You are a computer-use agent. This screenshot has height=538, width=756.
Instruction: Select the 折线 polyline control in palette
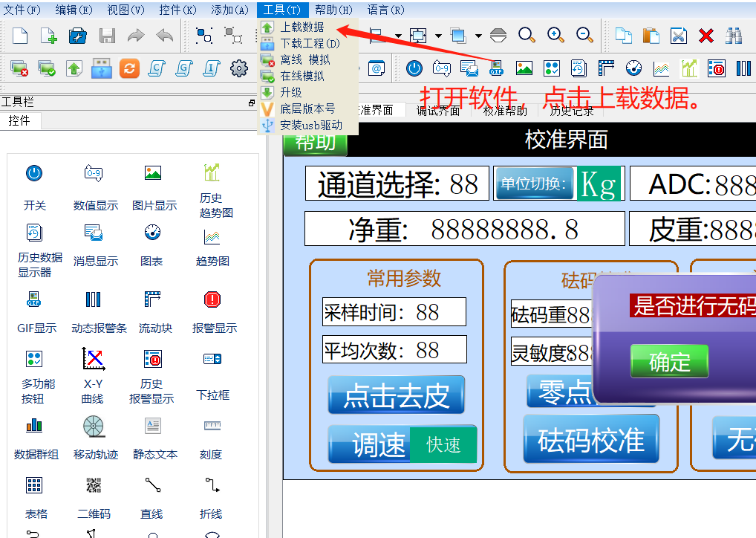(x=212, y=499)
